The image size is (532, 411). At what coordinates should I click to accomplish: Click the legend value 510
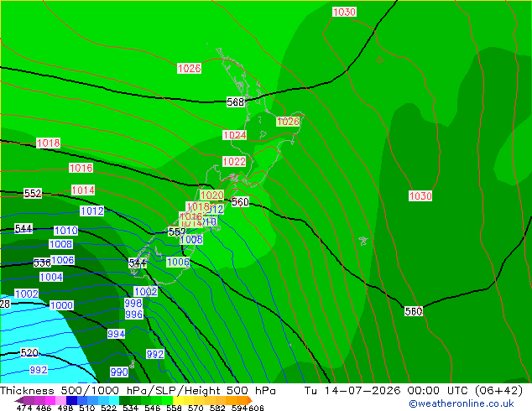click(87, 408)
